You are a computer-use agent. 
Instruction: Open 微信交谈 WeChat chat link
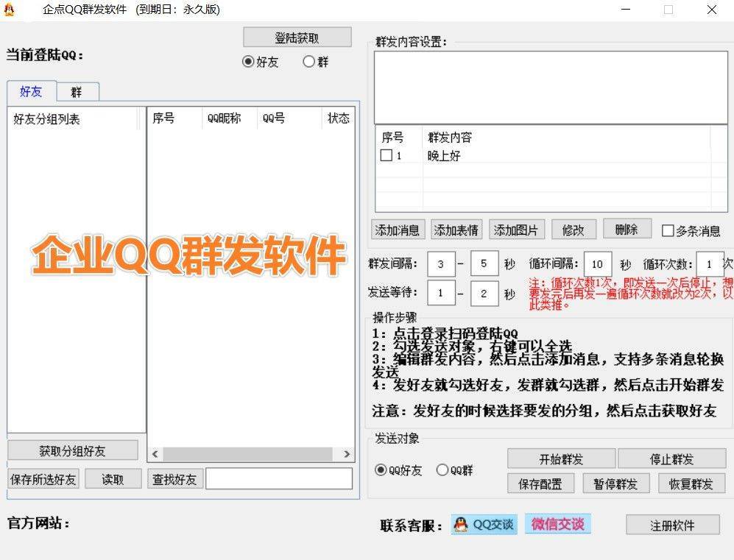point(557,525)
